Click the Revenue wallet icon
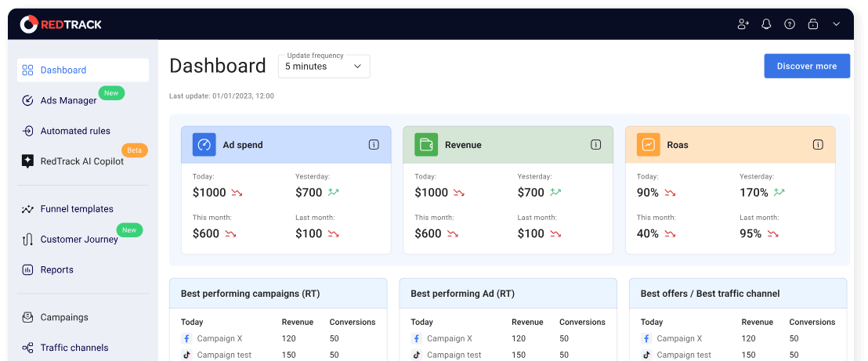The width and height of the screenshot is (868, 361). [x=426, y=145]
